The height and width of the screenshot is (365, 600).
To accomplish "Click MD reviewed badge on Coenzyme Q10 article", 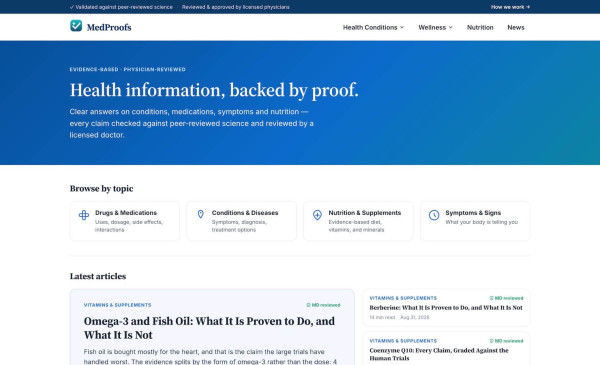I will point(506,341).
